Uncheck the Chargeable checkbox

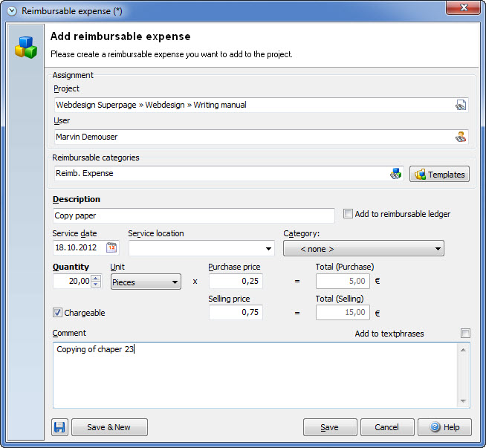click(57, 312)
